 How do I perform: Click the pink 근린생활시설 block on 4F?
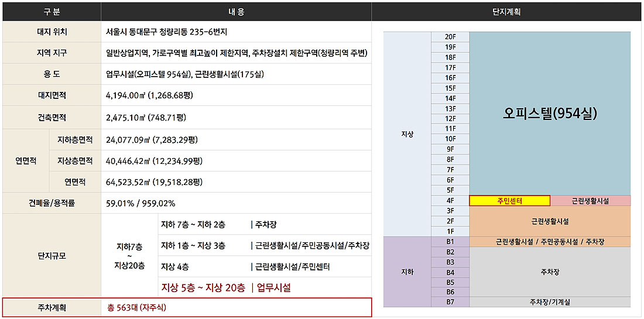(x=590, y=201)
